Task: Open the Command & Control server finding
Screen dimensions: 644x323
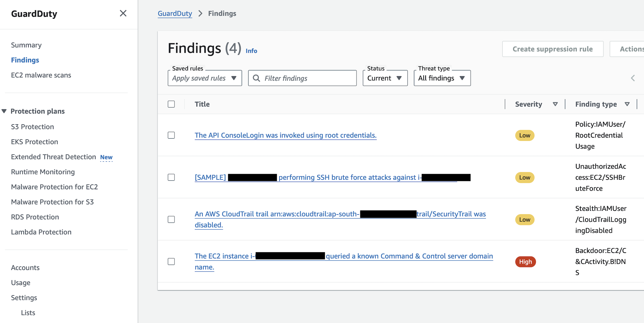Action: (x=344, y=261)
